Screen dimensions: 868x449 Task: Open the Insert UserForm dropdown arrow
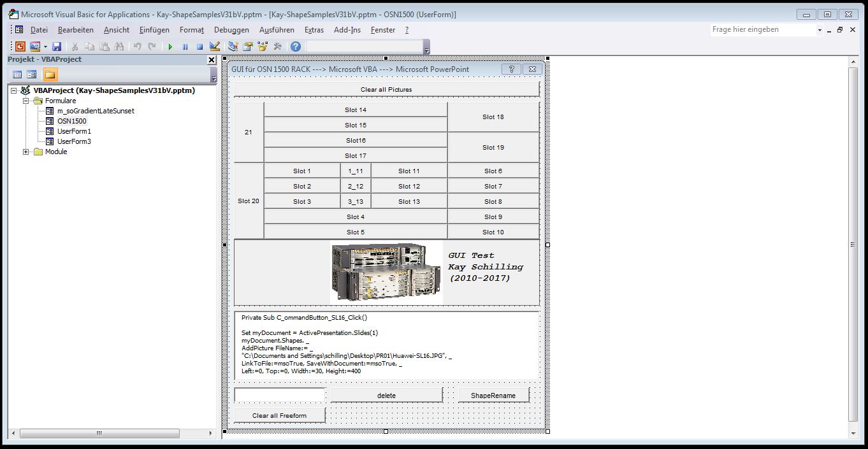[45, 46]
